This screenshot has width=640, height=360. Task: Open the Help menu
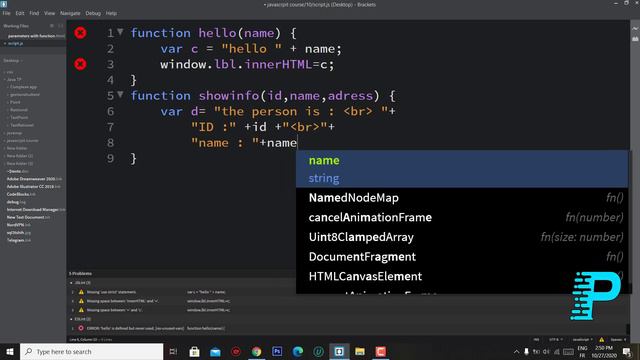coord(111,13)
